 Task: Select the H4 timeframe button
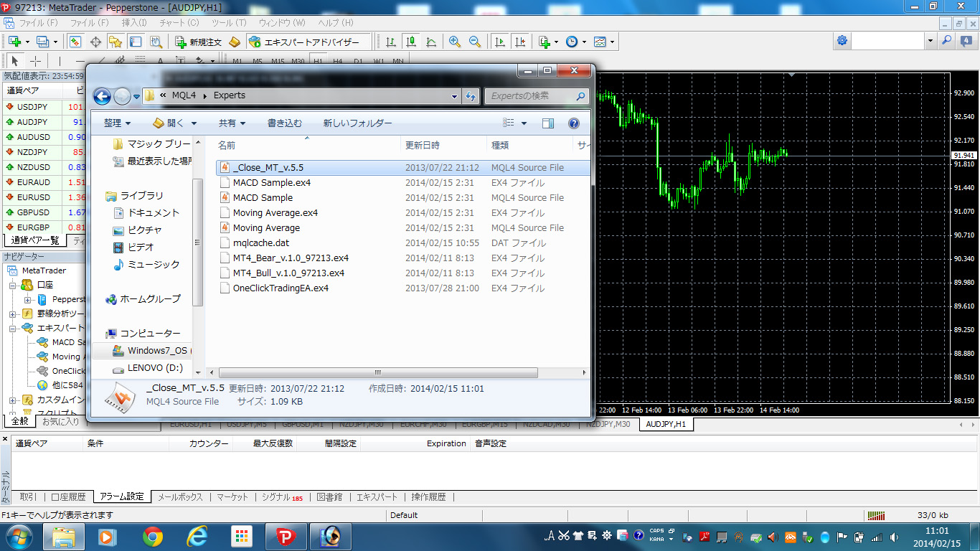pos(338,61)
